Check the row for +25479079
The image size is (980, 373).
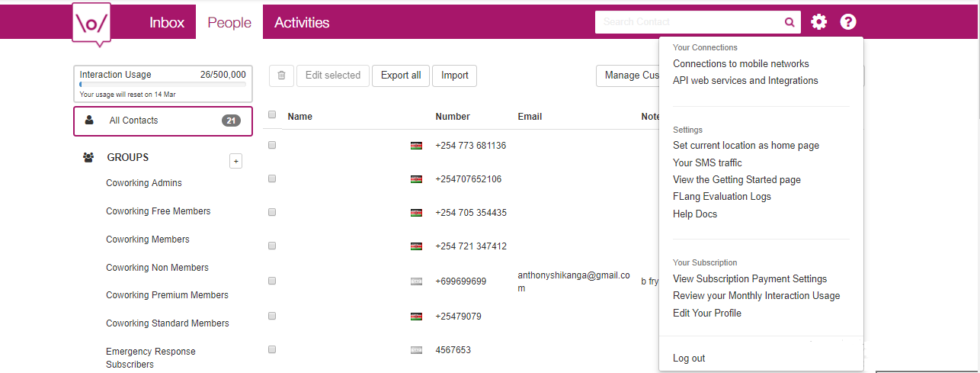tap(272, 315)
